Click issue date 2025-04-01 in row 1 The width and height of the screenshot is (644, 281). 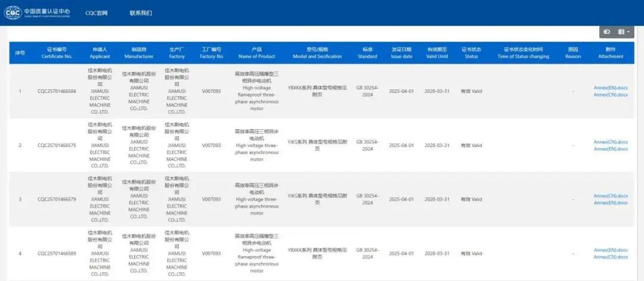pyautogui.click(x=401, y=91)
